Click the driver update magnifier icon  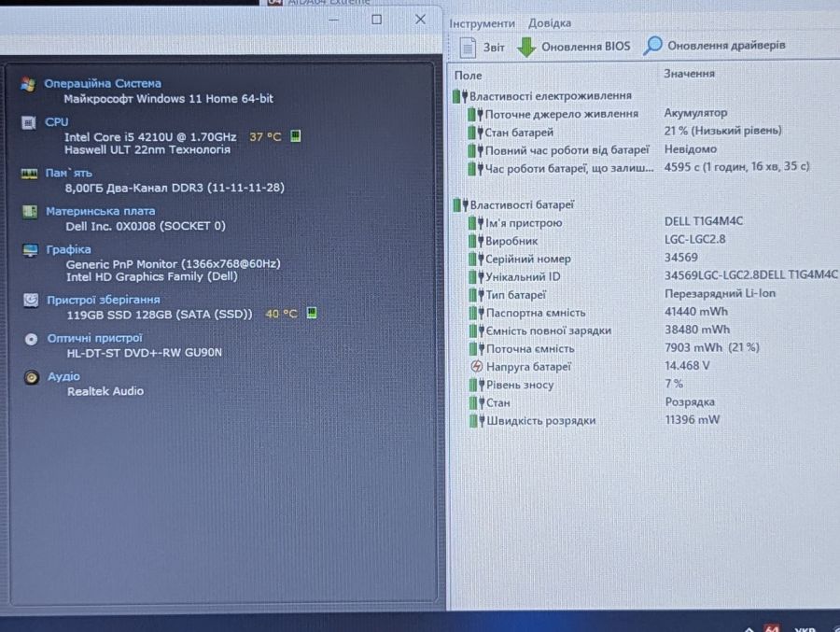coord(652,46)
